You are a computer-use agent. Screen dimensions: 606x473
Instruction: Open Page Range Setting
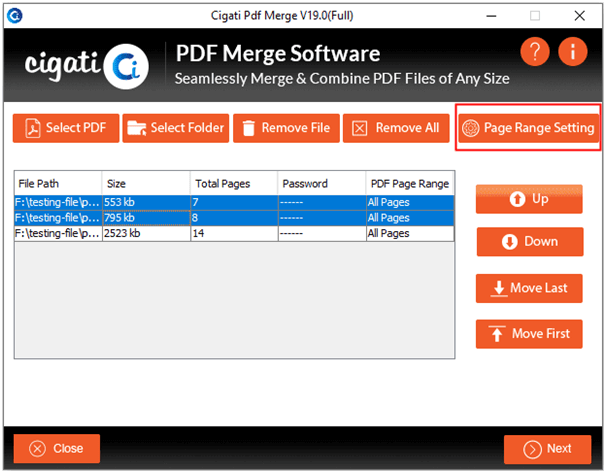528,128
